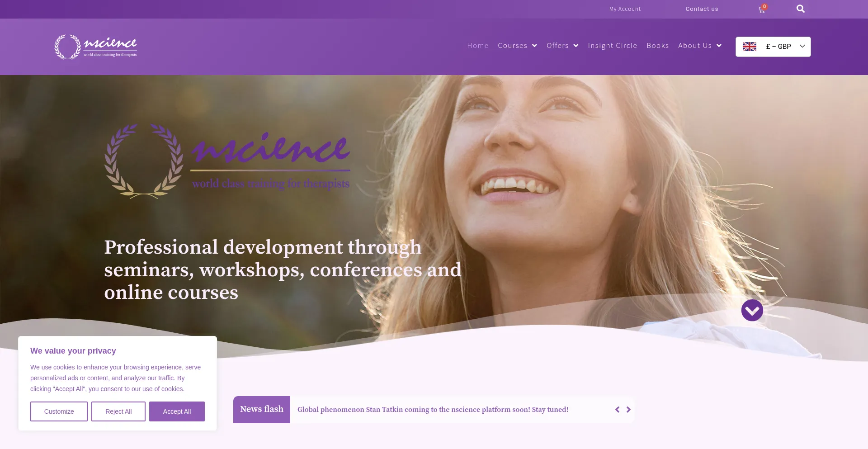Go to the Home menu item
The height and width of the screenshot is (449, 868).
tap(478, 46)
